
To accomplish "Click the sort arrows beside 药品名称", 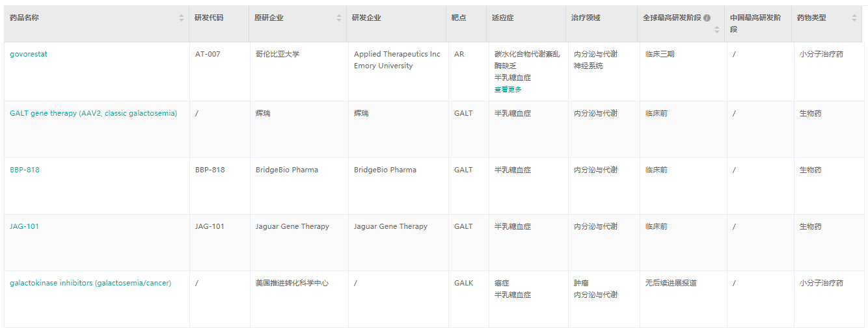I will pos(182,18).
